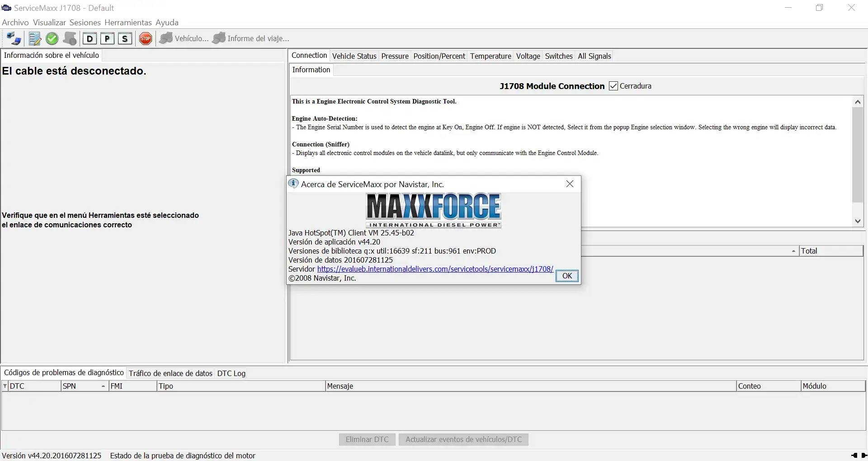This screenshot has width=868, height=461.
Task: Toggle the Cerradura checkbox
Action: tap(613, 86)
